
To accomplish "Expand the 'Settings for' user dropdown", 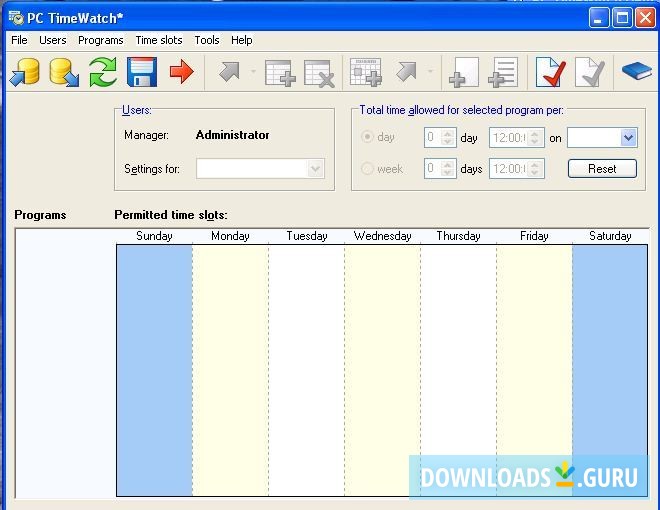I will tap(315, 169).
